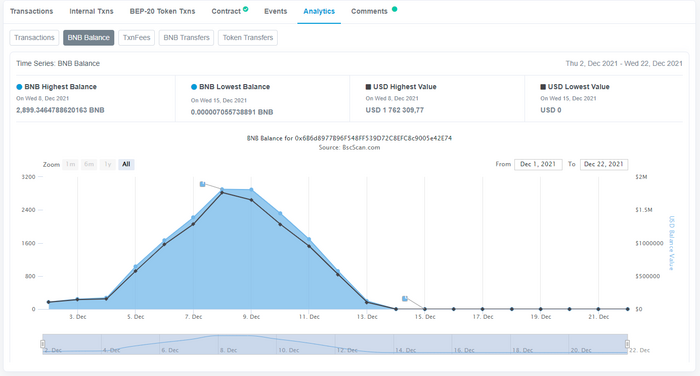Click the USD Lowest Value black square
This screenshot has height=376, width=700.
pos(543,87)
